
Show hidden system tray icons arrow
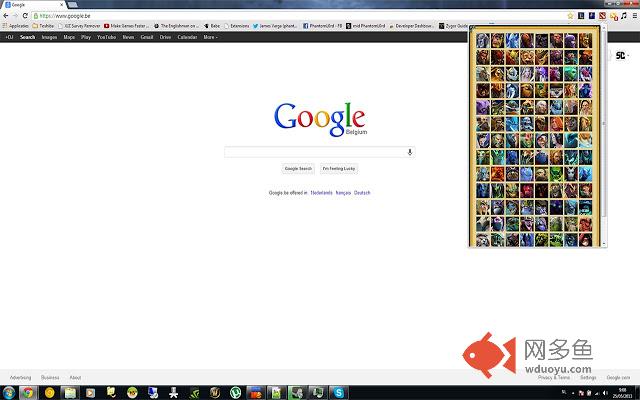tap(573, 393)
